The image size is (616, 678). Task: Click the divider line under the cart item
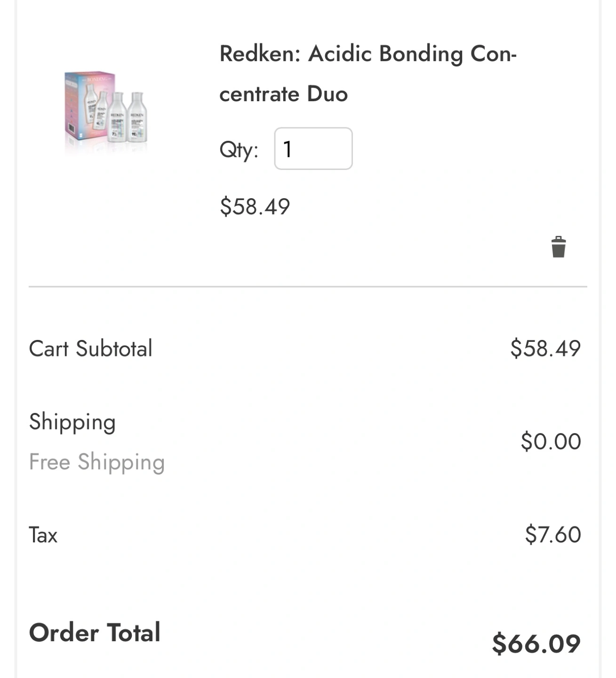308,286
